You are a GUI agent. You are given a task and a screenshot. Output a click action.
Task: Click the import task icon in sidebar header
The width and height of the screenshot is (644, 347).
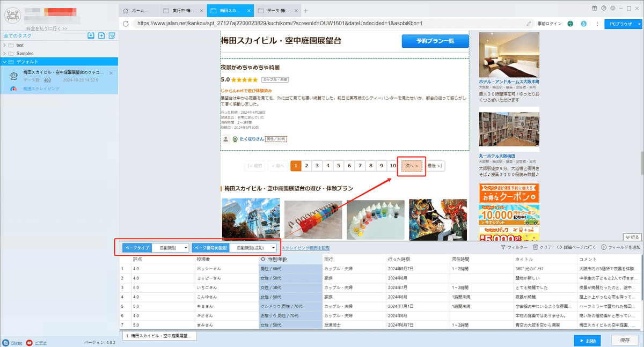pos(91,36)
